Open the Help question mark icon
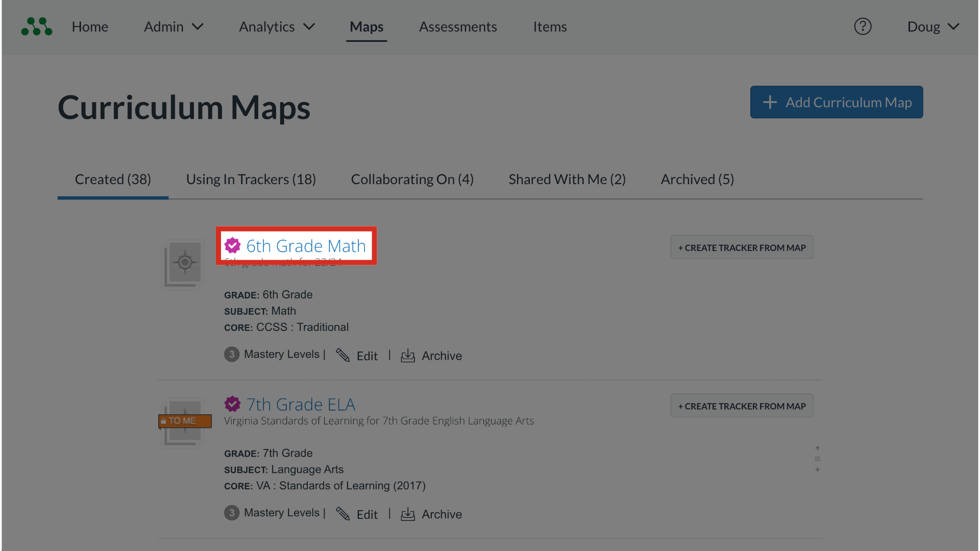The width and height of the screenshot is (980, 551). point(863,27)
